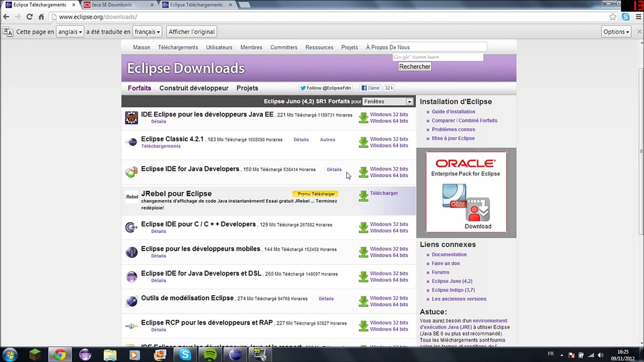
Task: Open the platform dropdown showing 'Fenêtres'
Action: [388, 102]
